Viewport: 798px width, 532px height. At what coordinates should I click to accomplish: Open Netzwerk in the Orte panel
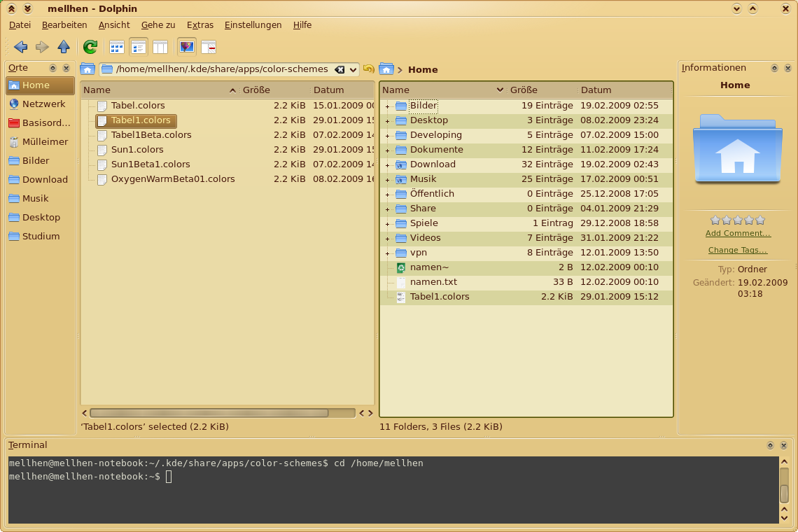[40, 104]
